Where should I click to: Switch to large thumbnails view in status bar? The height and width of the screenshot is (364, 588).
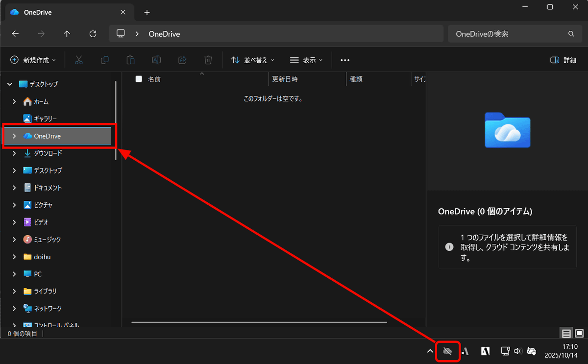(579, 334)
